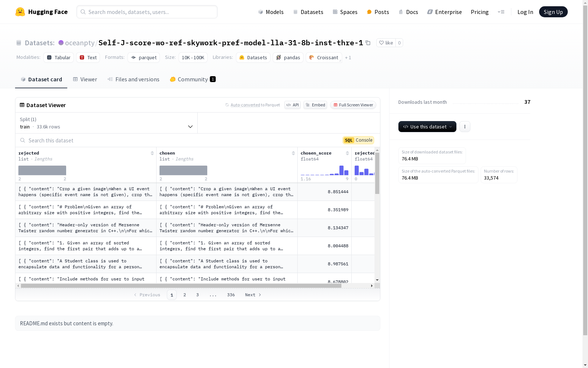
Task: Open the SQL Console
Action: pyautogui.click(x=358, y=140)
